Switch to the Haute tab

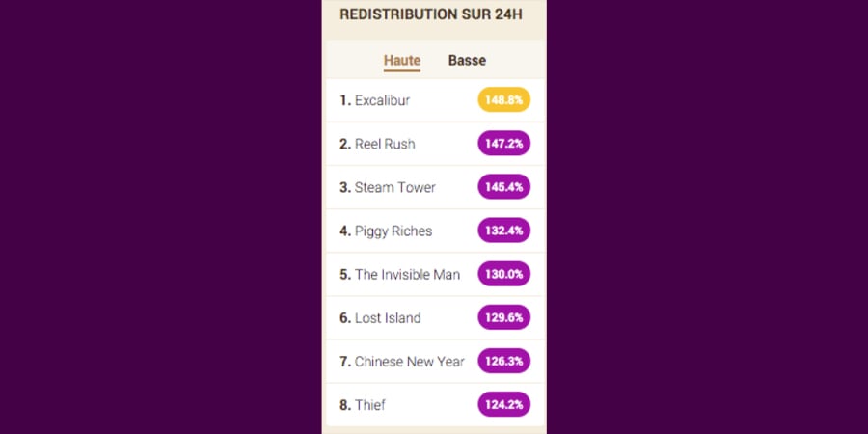(x=402, y=61)
